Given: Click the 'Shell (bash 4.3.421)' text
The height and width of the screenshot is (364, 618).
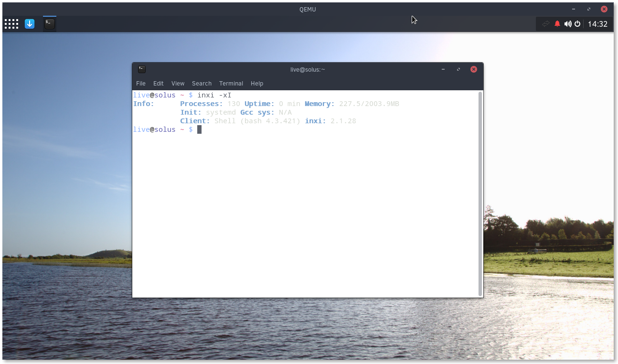Looking at the screenshot, I should tap(257, 121).
